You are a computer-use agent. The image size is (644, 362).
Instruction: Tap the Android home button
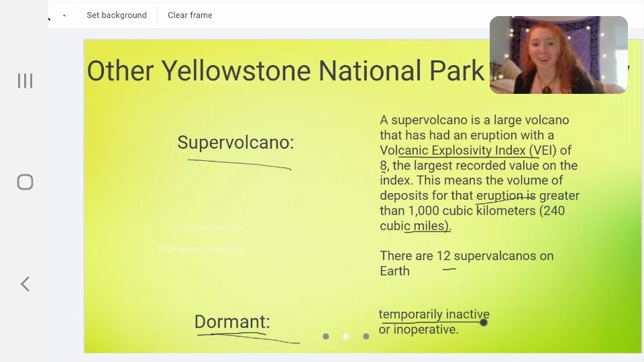coord(25,182)
